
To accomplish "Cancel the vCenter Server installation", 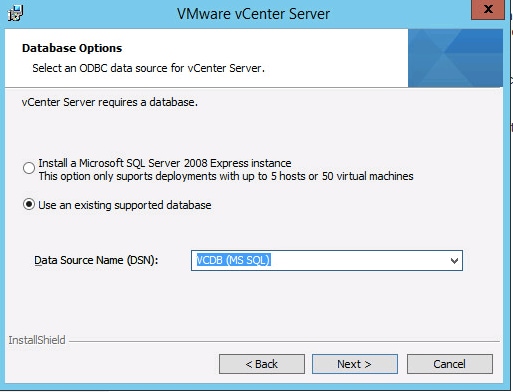I will 449,364.
